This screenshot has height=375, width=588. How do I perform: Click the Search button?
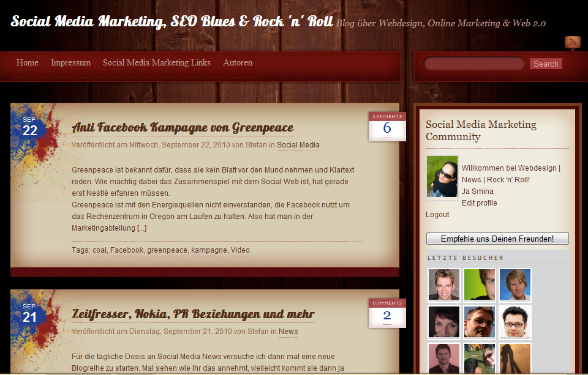(546, 64)
